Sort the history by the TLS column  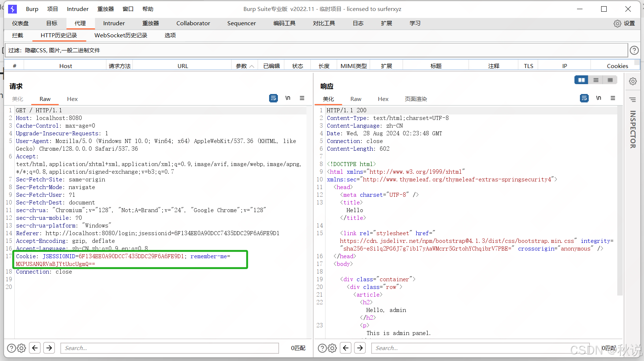click(529, 66)
